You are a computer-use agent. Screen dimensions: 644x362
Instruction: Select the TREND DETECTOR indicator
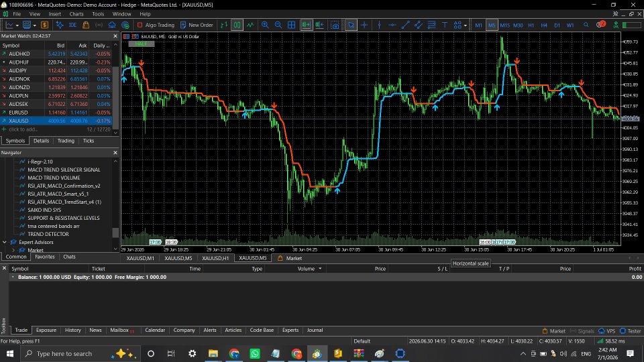(x=48, y=234)
